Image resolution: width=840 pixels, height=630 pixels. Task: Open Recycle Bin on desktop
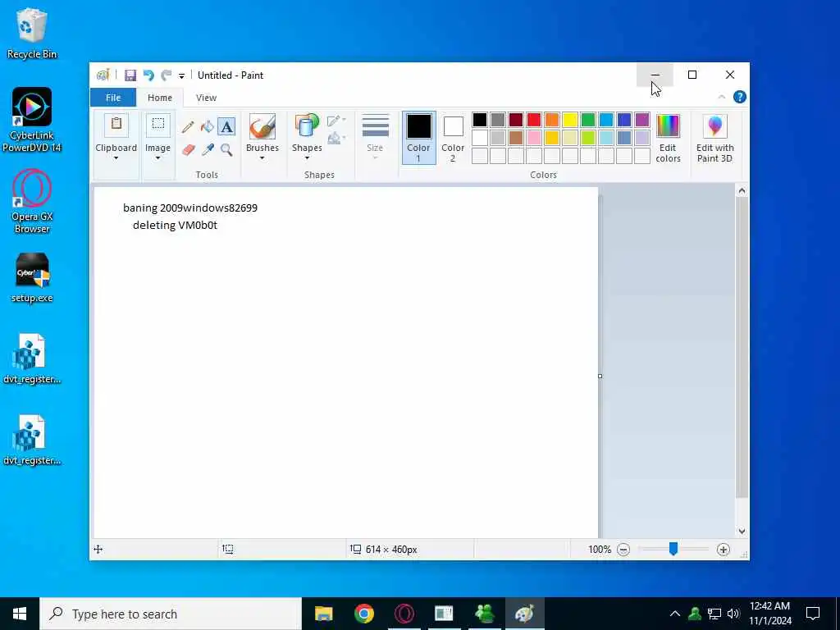pos(32,34)
